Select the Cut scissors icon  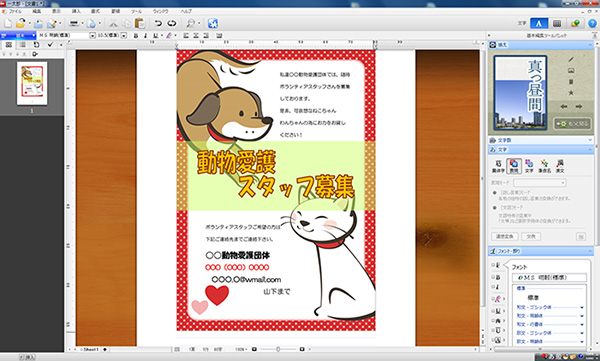pos(113,23)
